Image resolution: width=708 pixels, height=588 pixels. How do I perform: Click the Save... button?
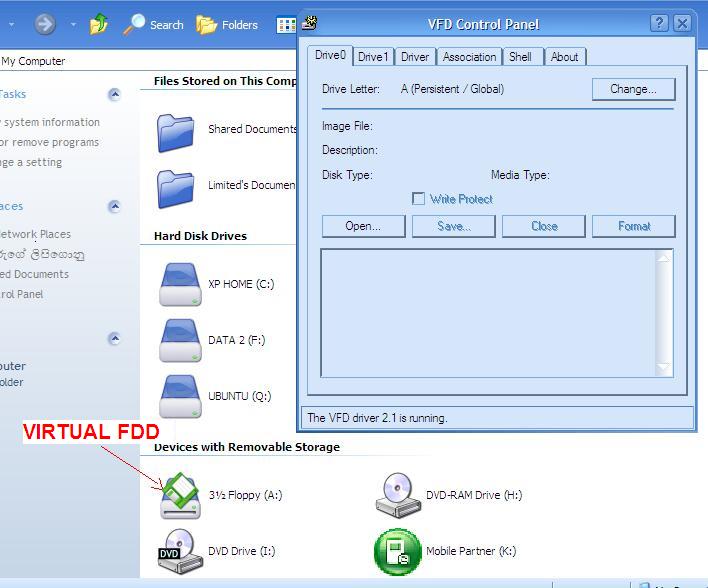point(454,226)
